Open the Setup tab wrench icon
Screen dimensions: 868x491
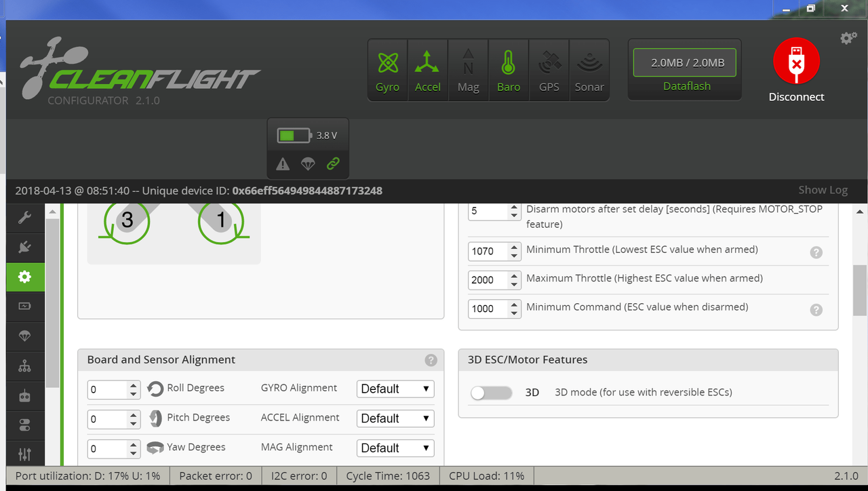point(25,217)
